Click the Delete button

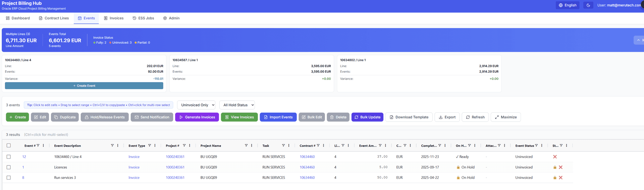pyautogui.click(x=338, y=117)
